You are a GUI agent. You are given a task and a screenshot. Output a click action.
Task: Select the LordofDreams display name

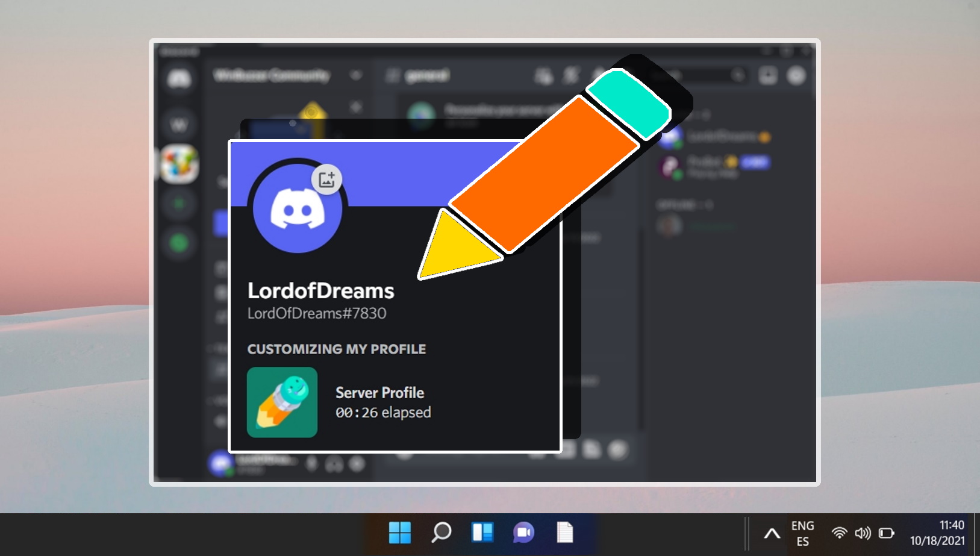[x=320, y=291]
